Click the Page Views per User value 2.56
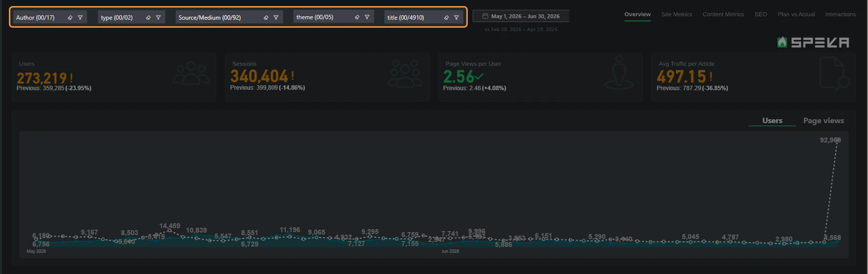 [x=459, y=76]
